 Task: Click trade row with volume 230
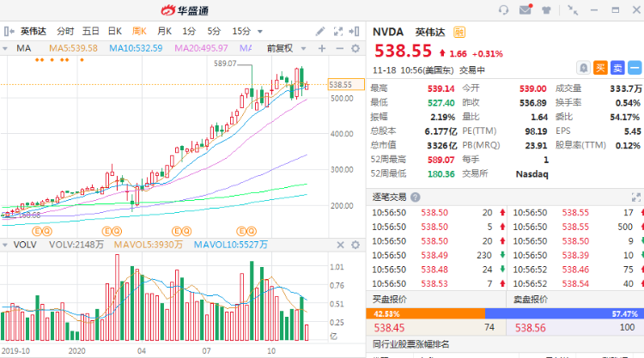pyautogui.click(x=438, y=255)
